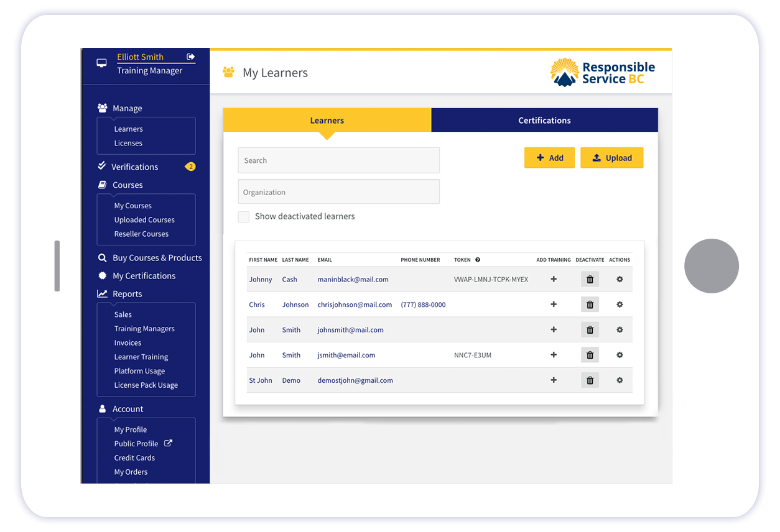
Task: Click the token help question mark icon
Action: tap(478, 260)
